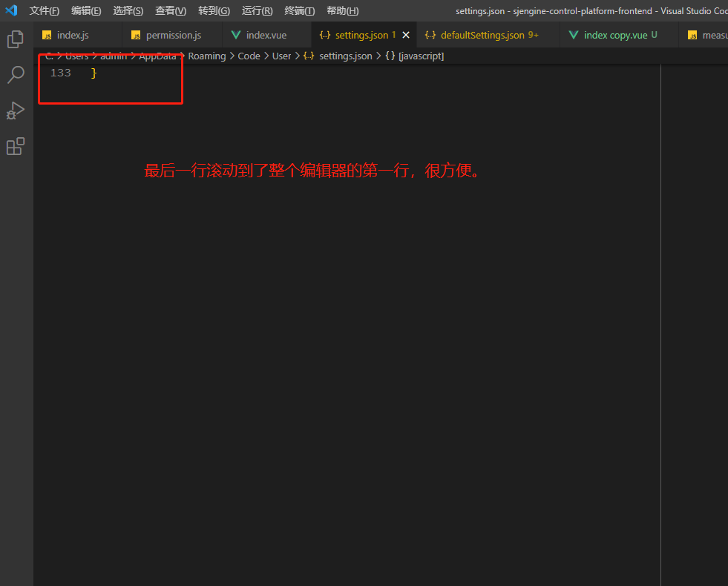Switch to the permission.js tab

(x=172, y=35)
